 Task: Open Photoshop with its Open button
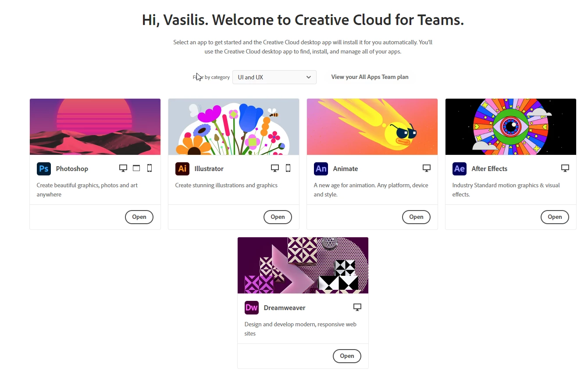click(x=139, y=217)
